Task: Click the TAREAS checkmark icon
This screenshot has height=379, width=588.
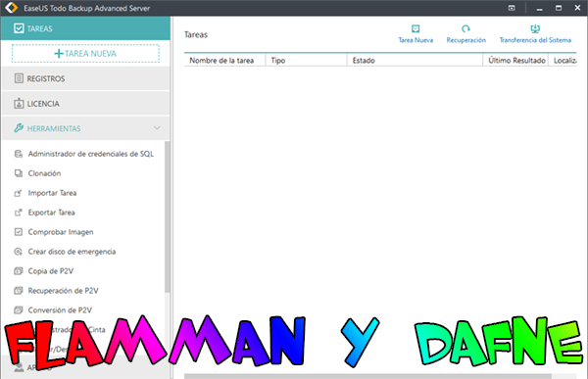Action: [19, 28]
